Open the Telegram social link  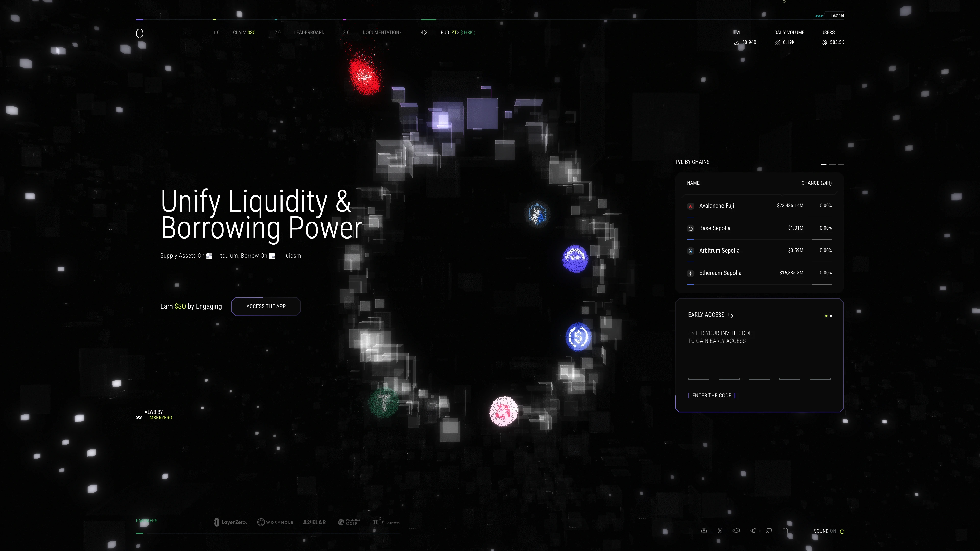753,531
